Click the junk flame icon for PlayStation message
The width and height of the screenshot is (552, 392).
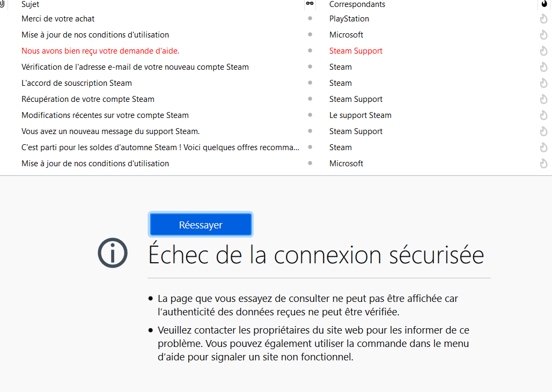pyautogui.click(x=543, y=19)
